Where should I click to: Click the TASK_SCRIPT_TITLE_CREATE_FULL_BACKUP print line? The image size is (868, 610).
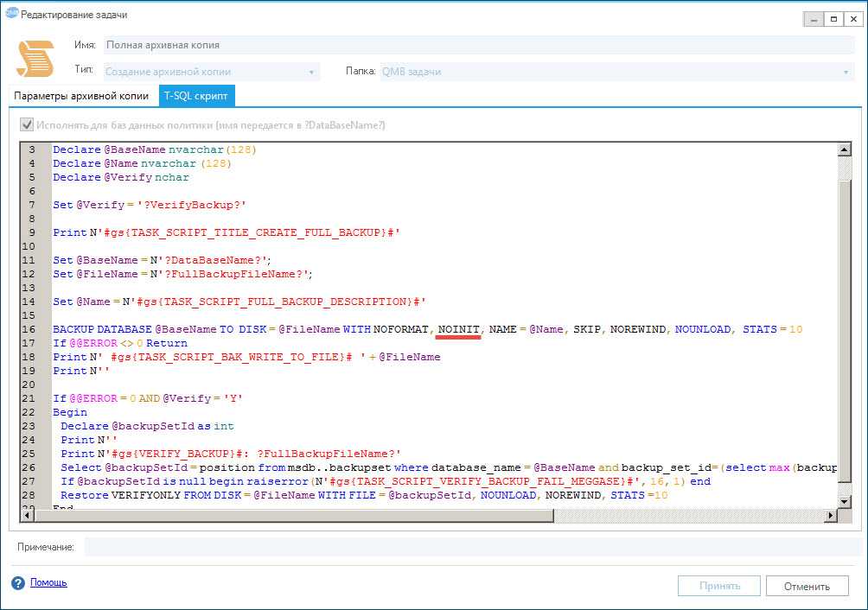pos(227,232)
